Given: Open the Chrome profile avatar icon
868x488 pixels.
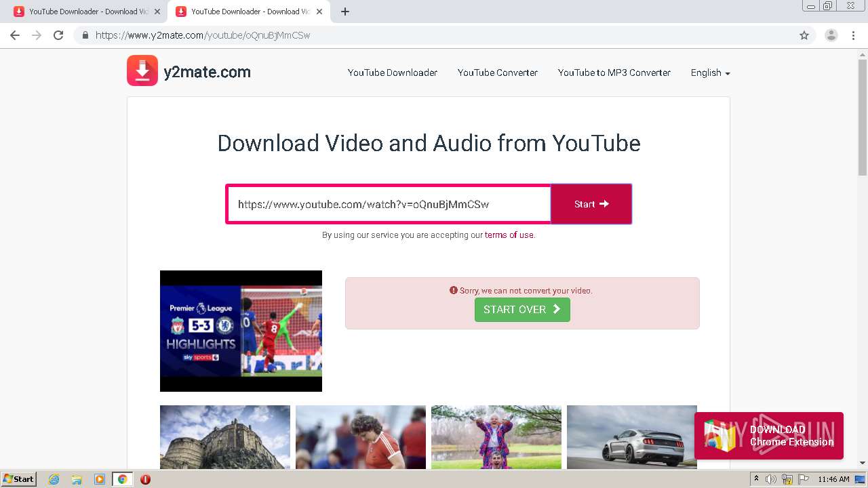Looking at the screenshot, I should pos(831,35).
